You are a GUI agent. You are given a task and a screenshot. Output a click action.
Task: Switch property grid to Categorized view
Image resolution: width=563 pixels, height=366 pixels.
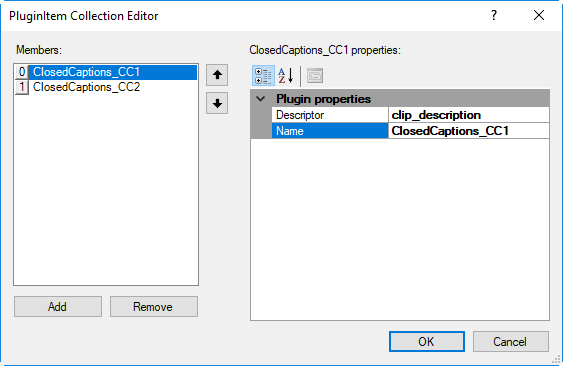[x=263, y=76]
